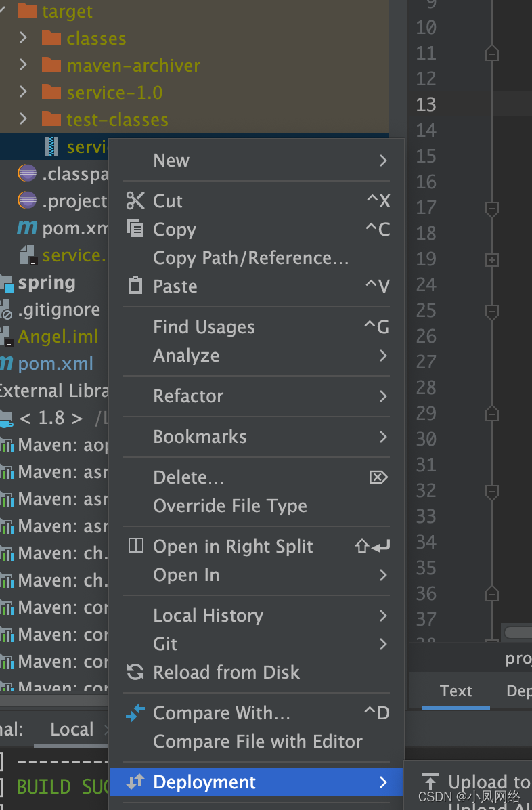Click line number 13 in the gutter

pos(426,104)
